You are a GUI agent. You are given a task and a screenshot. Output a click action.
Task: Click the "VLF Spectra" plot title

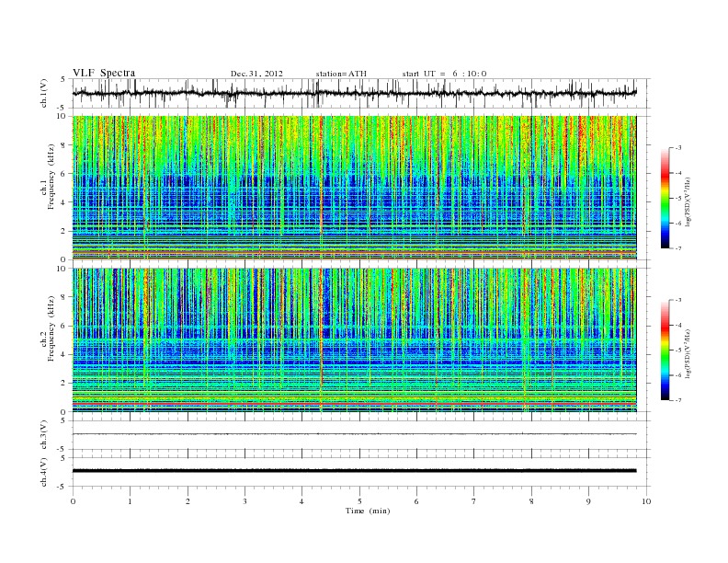pos(104,73)
